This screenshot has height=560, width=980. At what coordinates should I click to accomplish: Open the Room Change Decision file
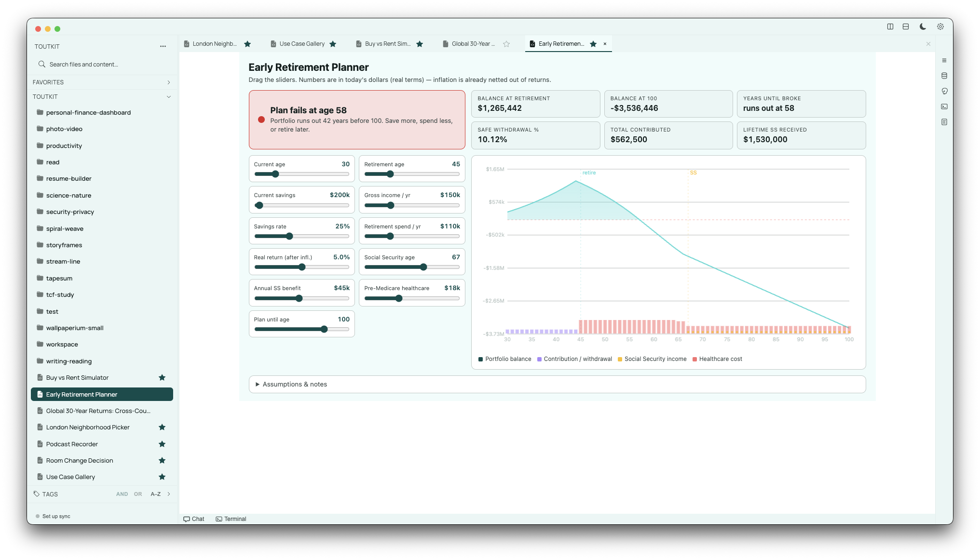102,461
